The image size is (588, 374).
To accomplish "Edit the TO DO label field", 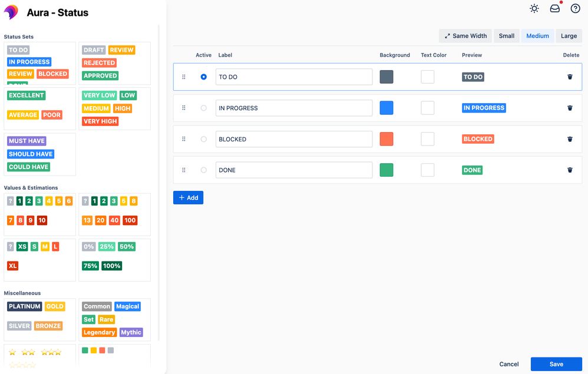I will click(294, 77).
